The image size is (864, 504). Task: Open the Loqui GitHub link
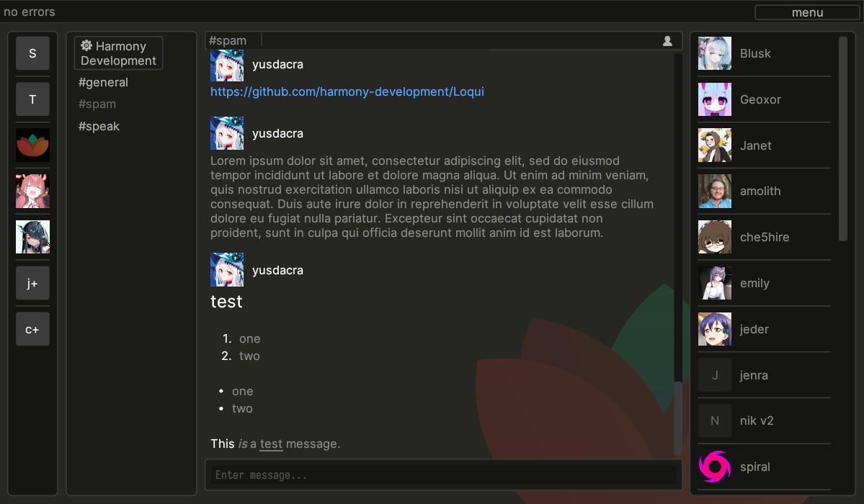click(x=347, y=91)
